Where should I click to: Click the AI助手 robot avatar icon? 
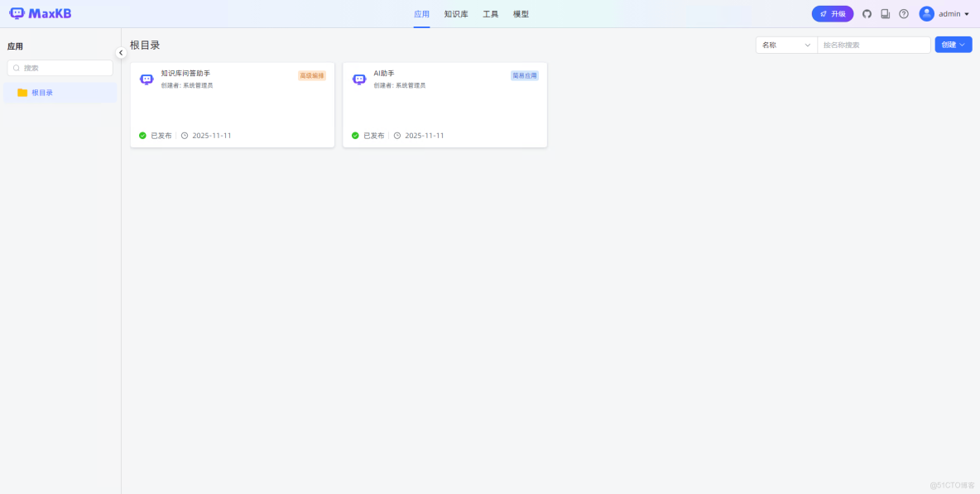(x=358, y=78)
